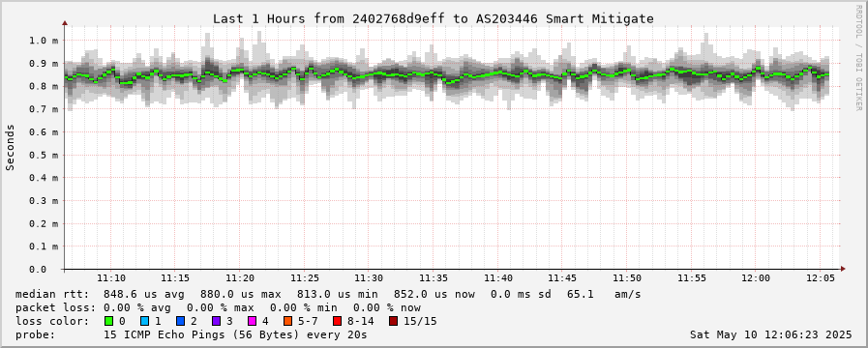Click the orange loss swatch for 5-7
The width and height of the screenshot is (868, 348).
[x=287, y=321]
